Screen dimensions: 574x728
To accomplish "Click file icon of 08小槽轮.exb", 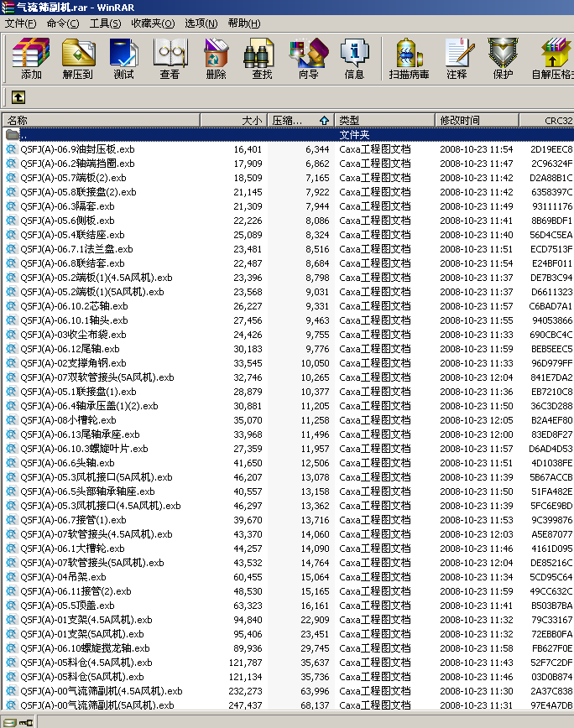I will click(11, 420).
